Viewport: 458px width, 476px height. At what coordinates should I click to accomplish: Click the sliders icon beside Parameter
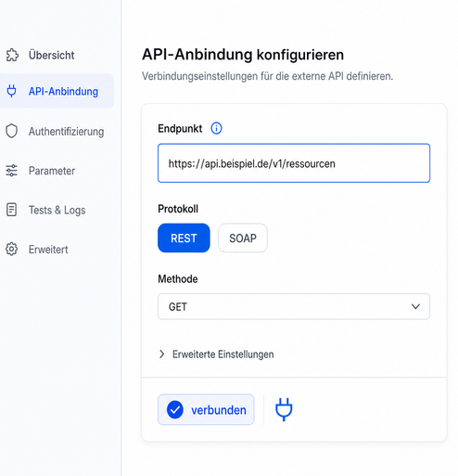click(x=12, y=171)
